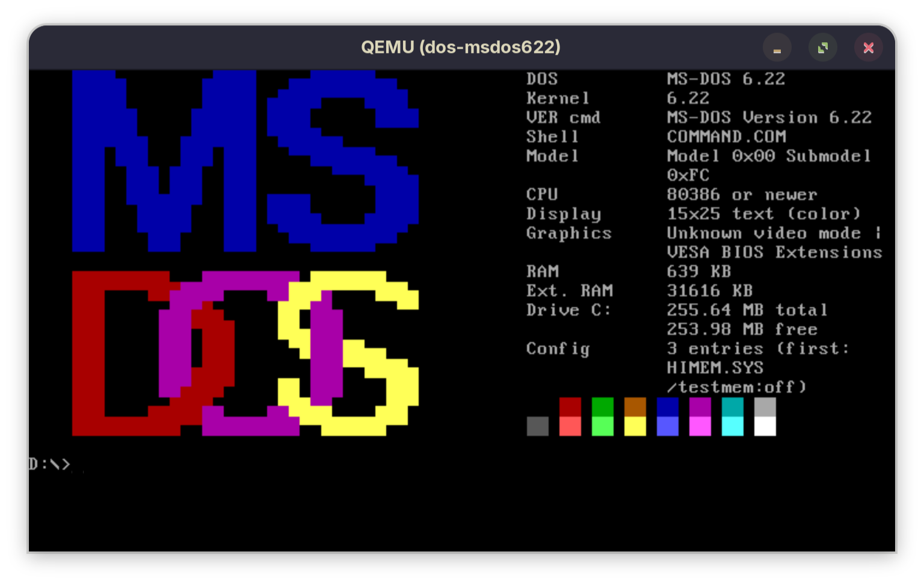The image size is (924, 584).
Task: Click "MS-DOS Version 6.22" text
Action: coord(769,117)
